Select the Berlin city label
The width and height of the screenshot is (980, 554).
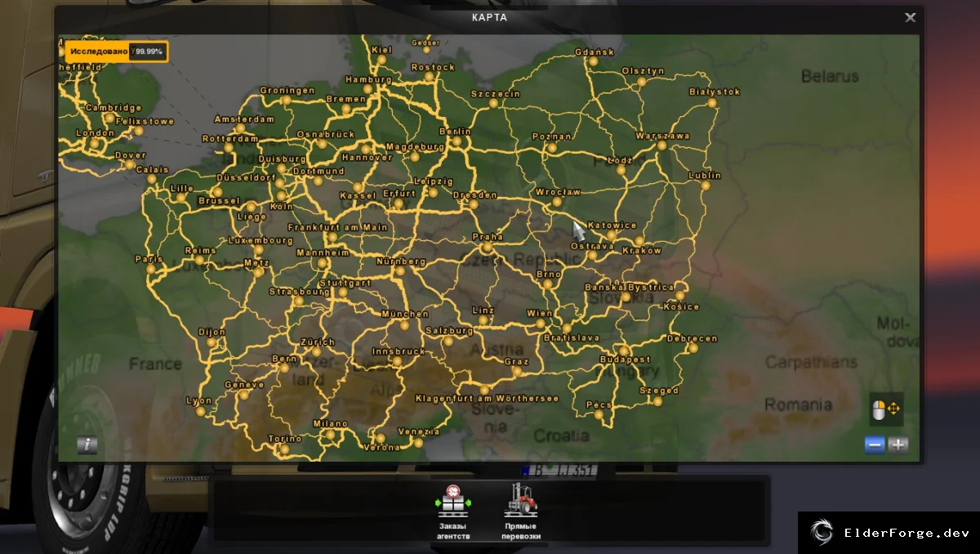pos(455,132)
